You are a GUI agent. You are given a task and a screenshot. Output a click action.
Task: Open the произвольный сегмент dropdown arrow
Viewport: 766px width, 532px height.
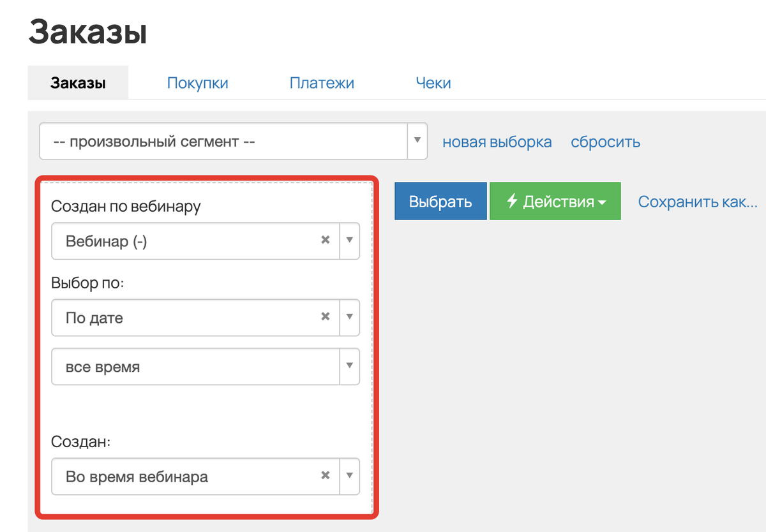(417, 141)
